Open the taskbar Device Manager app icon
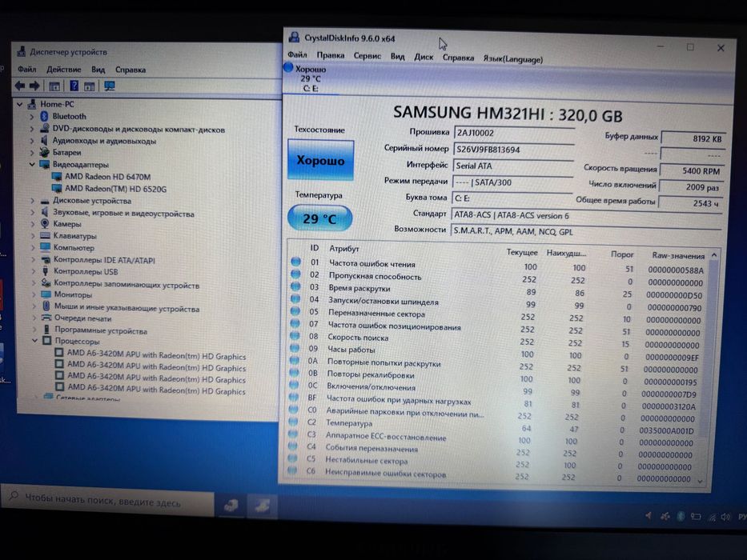 coord(231,506)
